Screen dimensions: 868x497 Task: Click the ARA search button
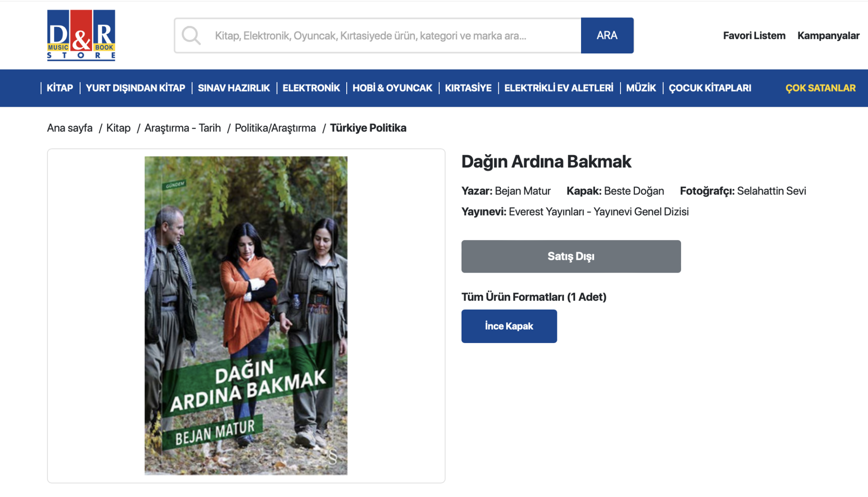pyautogui.click(x=607, y=36)
